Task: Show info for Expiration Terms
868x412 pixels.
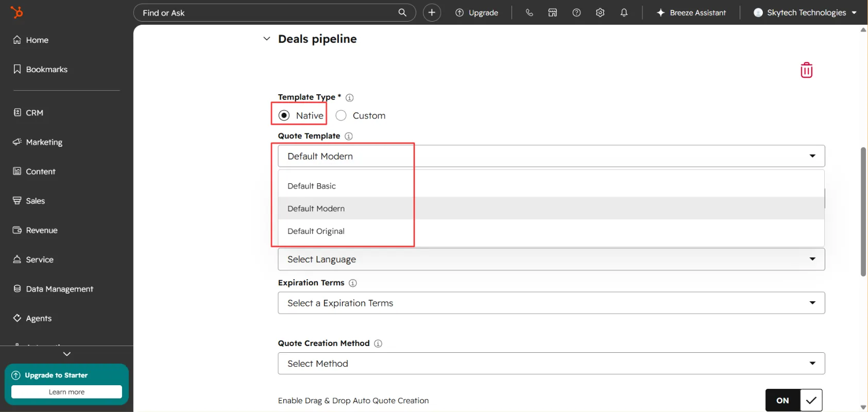Action: (353, 283)
